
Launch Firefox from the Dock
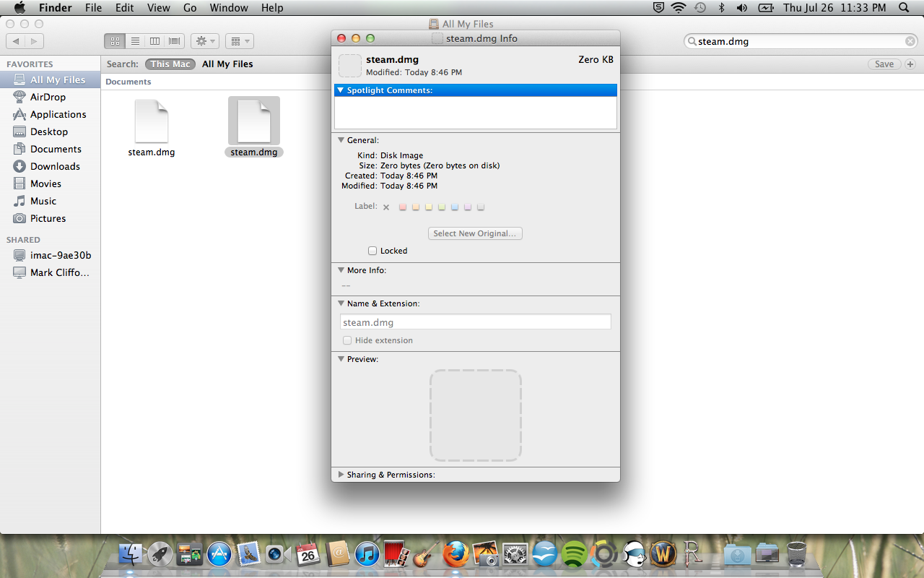tap(456, 554)
